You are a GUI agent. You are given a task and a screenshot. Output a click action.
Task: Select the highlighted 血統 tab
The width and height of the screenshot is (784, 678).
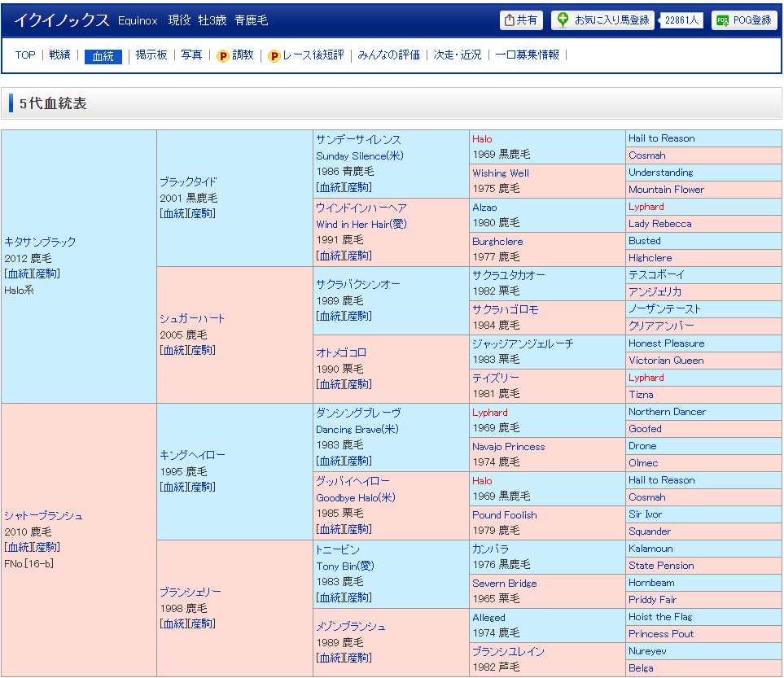pyautogui.click(x=103, y=56)
